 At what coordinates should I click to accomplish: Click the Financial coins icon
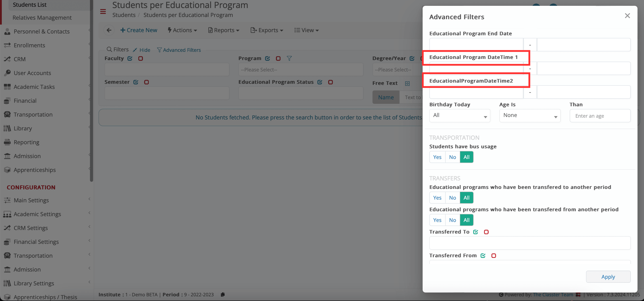7,100
